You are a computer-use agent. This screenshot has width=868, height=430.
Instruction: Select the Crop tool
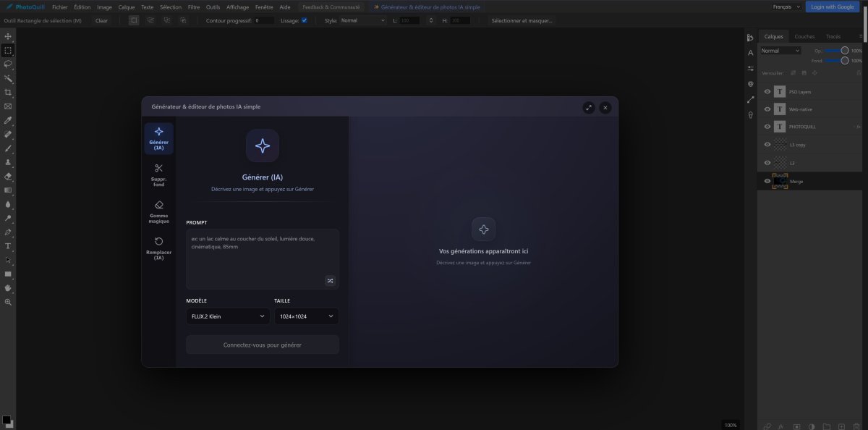click(x=8, y=92)
